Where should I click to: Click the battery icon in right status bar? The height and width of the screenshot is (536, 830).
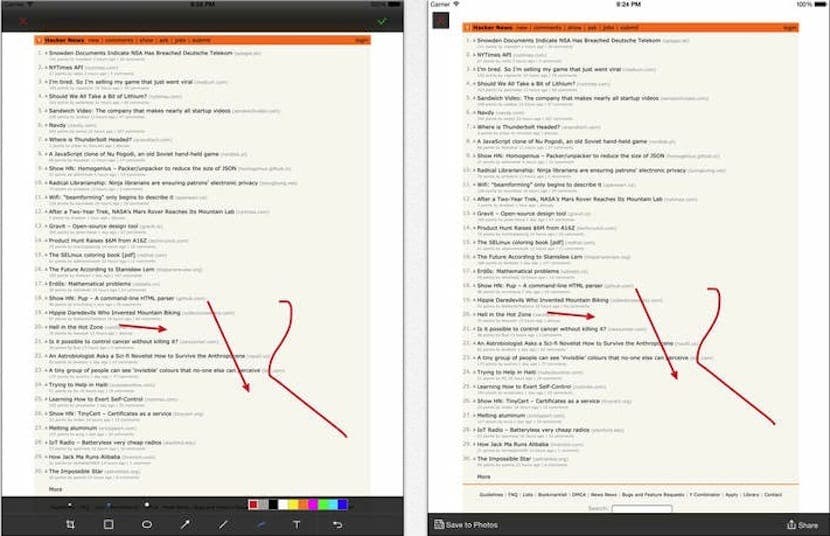coord(821,4)
